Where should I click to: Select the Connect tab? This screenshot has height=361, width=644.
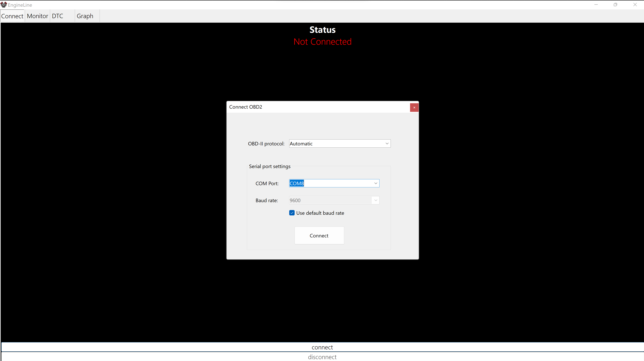point(12,16)
